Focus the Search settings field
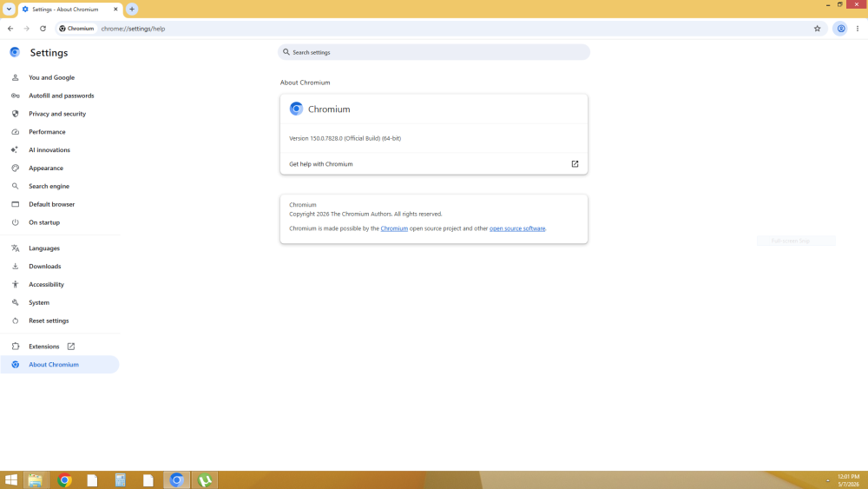Screen dimensions: 868x489 [433, 52]
